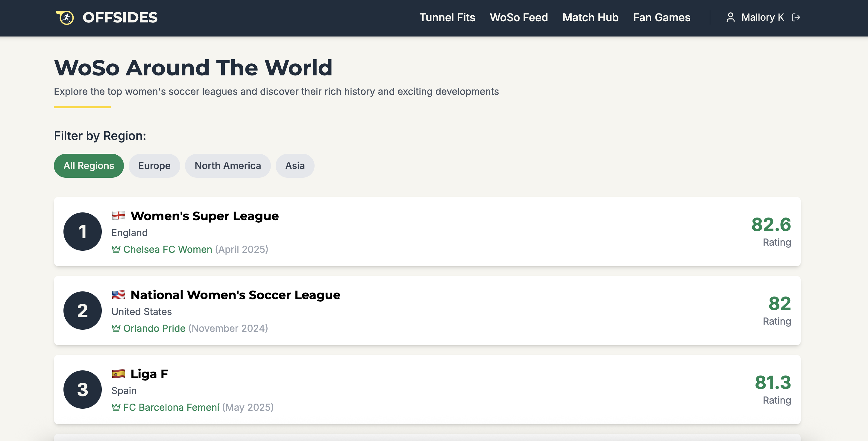Click the user profile silhouette icon
This screenshot has height=441, width=868.
point(730,18)
